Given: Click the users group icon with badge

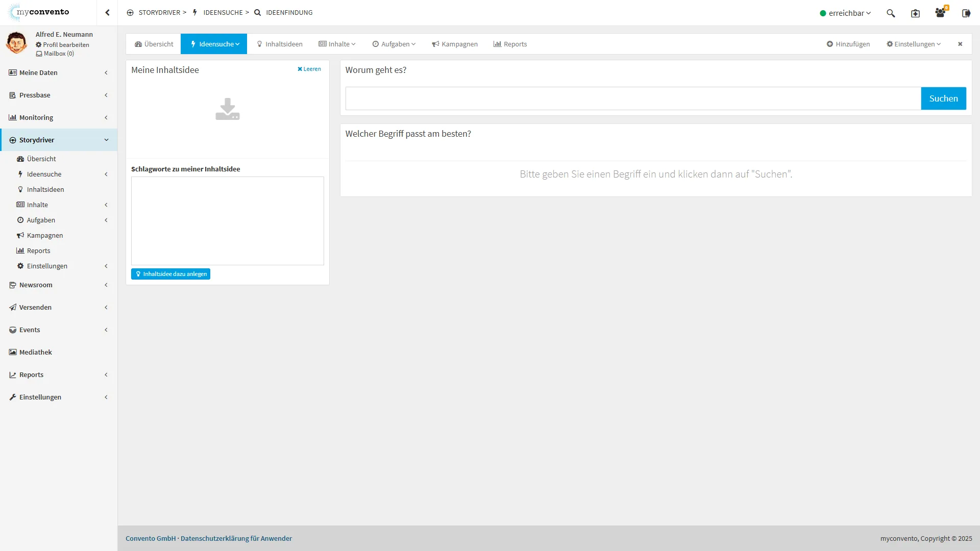Looking at the screenshot, I should click(940, 13).
